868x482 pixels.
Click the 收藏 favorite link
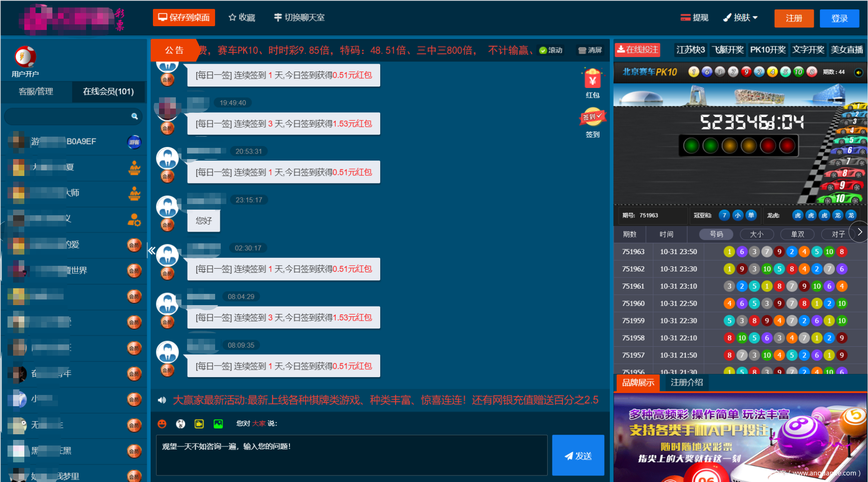pyautogui.click(x=242, y=18)
